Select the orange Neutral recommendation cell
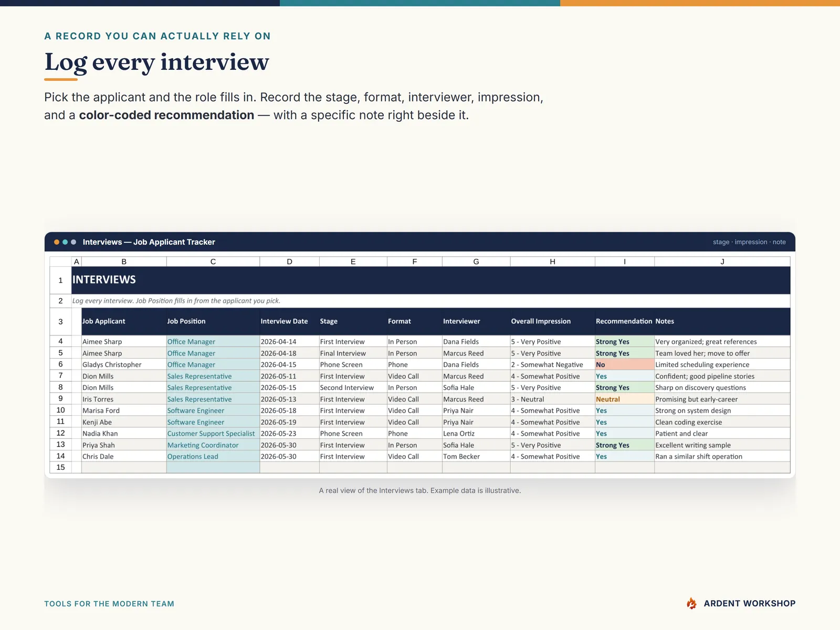The image size is (840, 630). coord(625,399)
